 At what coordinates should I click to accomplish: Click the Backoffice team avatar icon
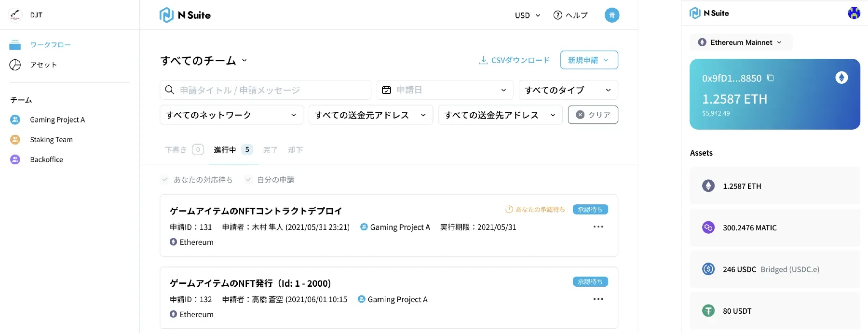tap(15, 159)
